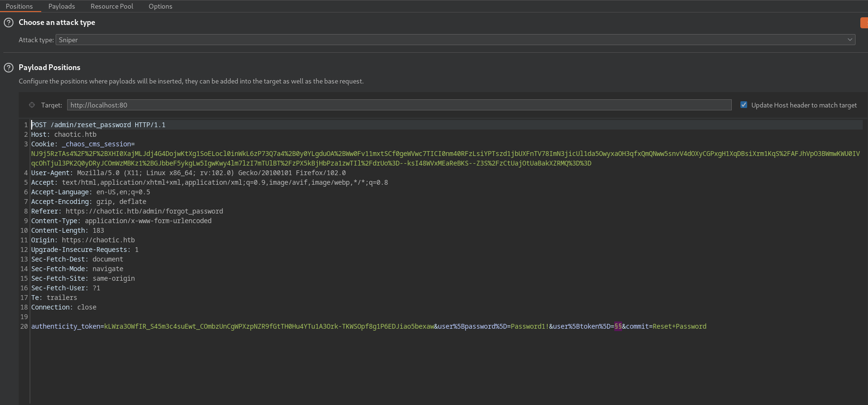
Task: Click the commit=Reset+Password parameter
Action: pyautogui.click(x=666, y=326)
